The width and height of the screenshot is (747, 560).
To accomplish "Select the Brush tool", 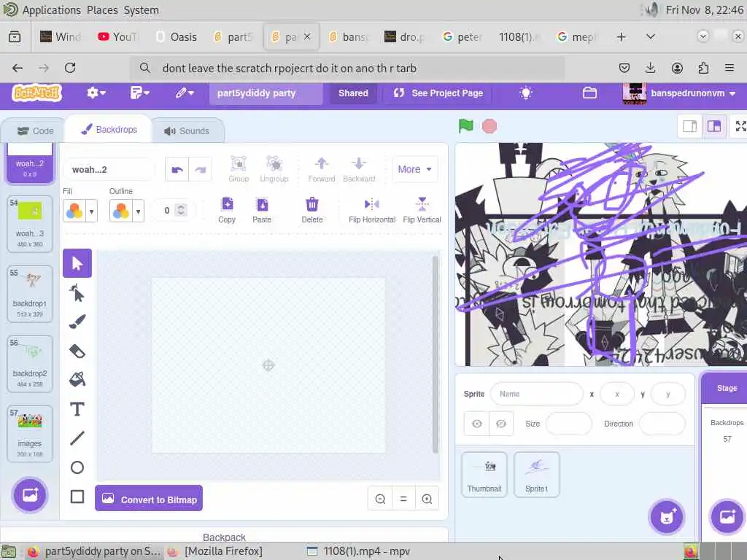I will point(77,322).
